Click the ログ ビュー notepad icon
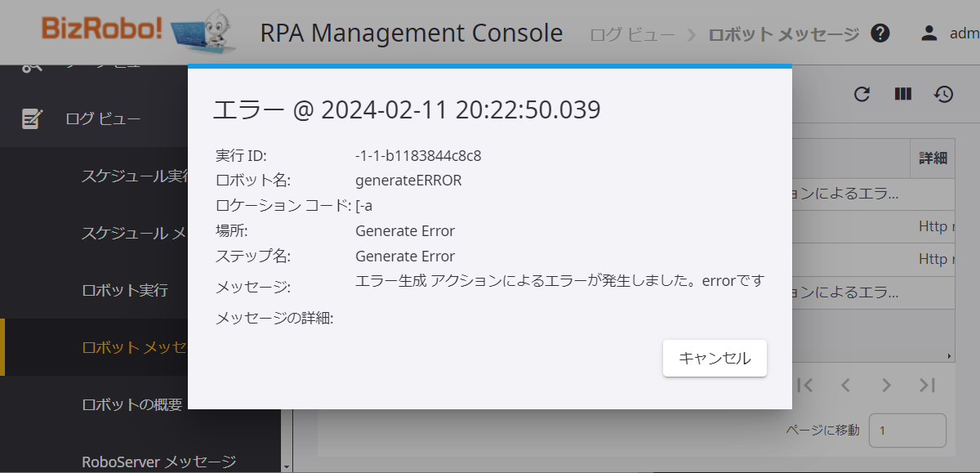 tap(32, 119)
